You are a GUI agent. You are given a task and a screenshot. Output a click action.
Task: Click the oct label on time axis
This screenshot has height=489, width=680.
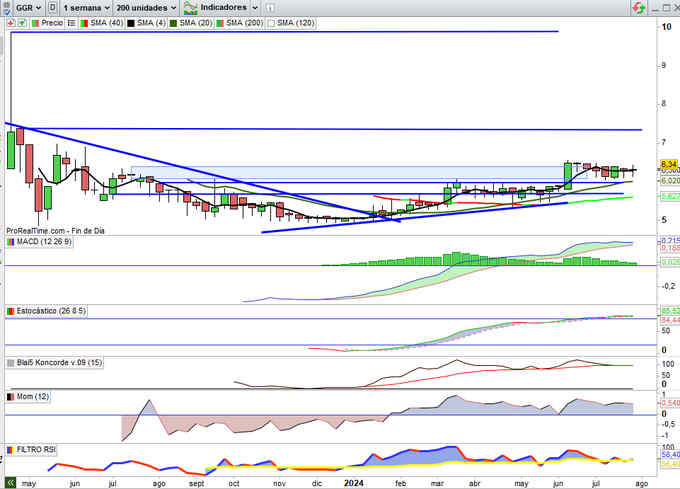tap(234, 483)
